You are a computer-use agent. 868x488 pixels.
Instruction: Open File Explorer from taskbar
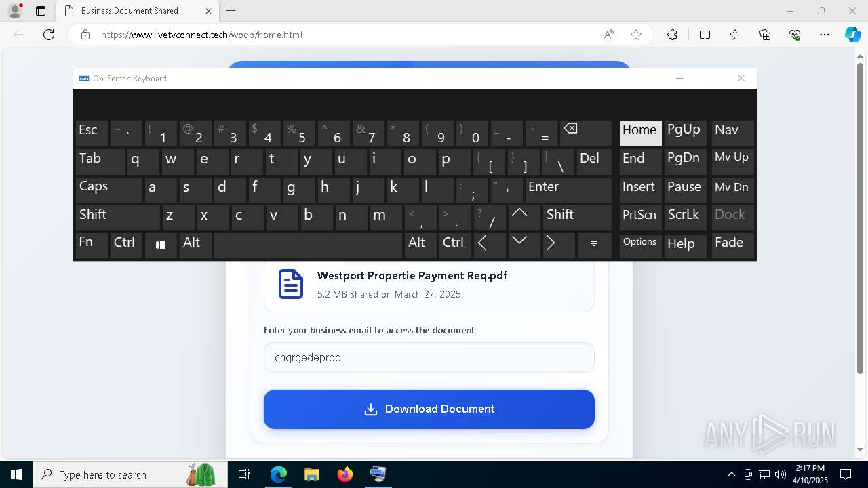pos(311,474)
